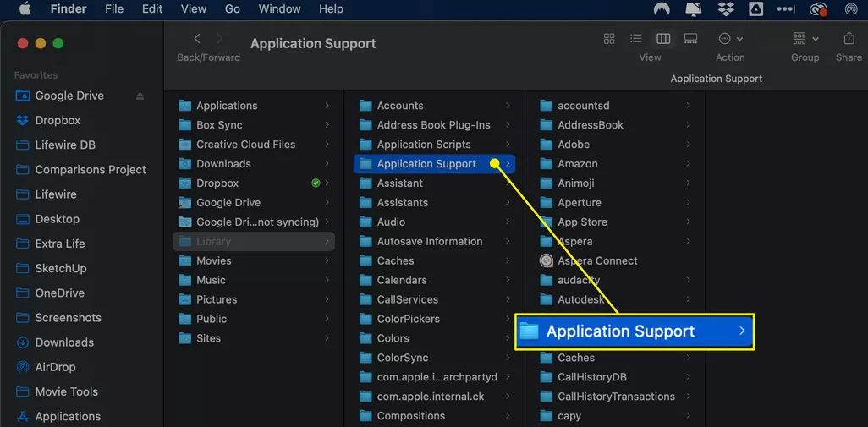Select the com.apple.internal.ck folder
Screen dimensions: 868x427
pos(434,396)
